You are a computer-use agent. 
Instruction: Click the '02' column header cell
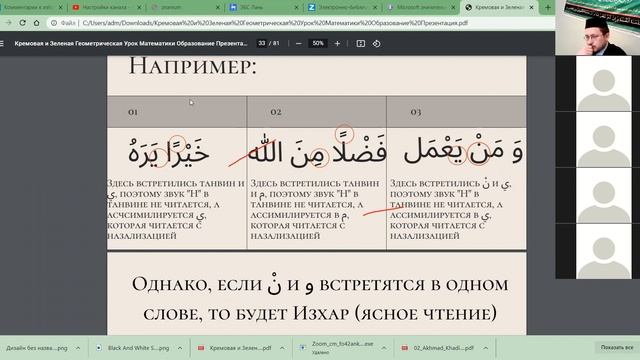coord(317,112)
